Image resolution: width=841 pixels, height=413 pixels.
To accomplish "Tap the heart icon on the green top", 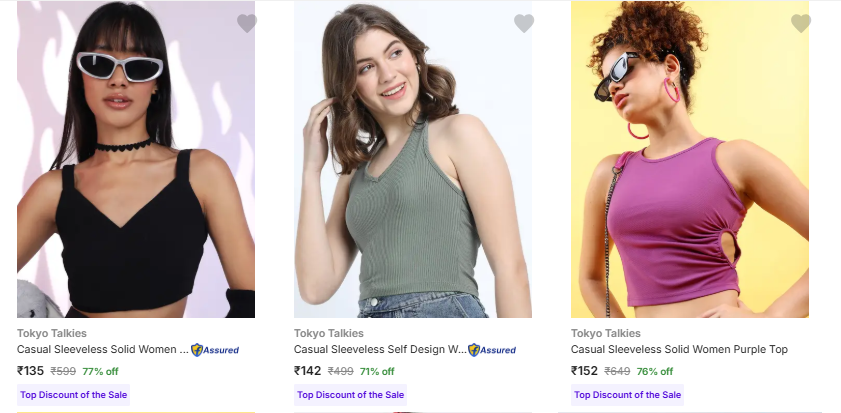I will 524,23.
